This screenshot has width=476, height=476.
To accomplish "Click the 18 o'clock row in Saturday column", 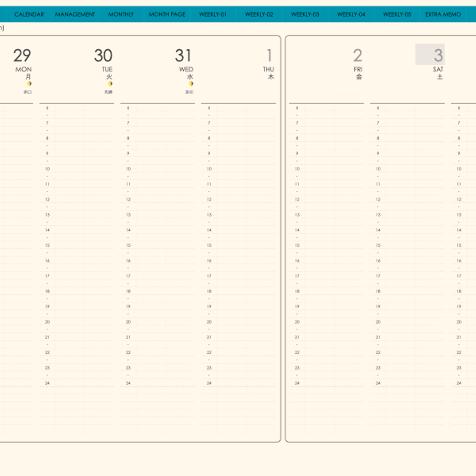I will tap(407, 291).
